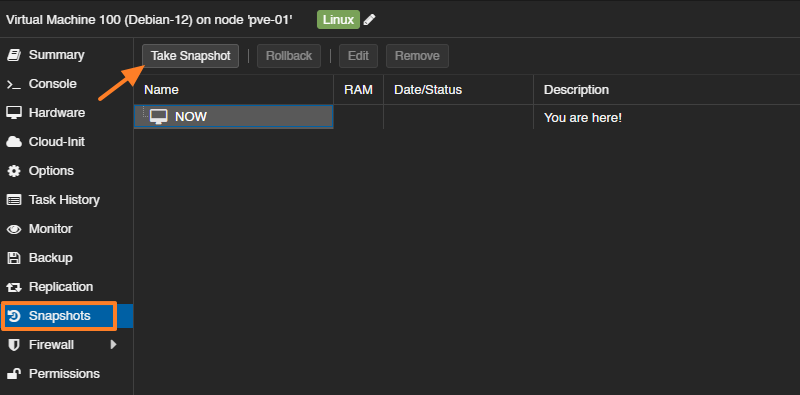This screenshot has width=800, height=395.
Task: Click the NOW row monitor icon
Action: [159, 117]
